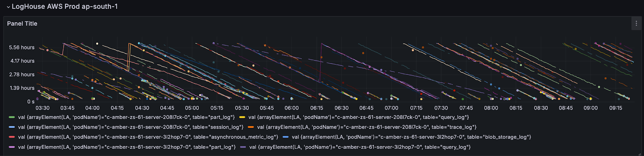
Task: Click purple swatch for 3l2hop7-0 query_log
Action: [243, 147]
